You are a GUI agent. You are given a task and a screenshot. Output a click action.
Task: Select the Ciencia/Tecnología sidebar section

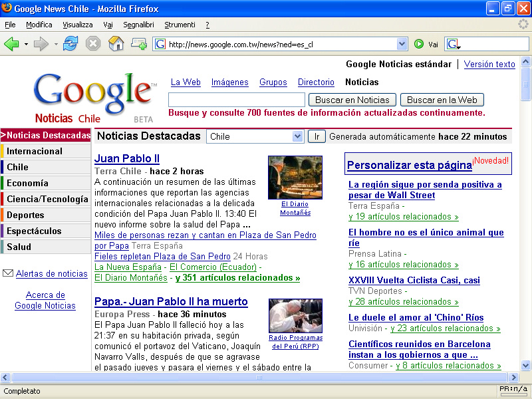pyautogui.click(x=45, y=199)
